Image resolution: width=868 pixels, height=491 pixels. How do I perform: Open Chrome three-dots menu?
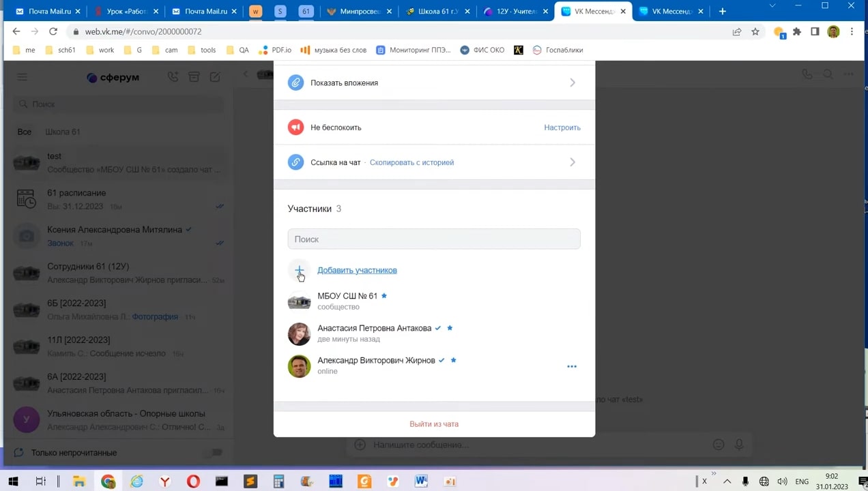point(852,31)
